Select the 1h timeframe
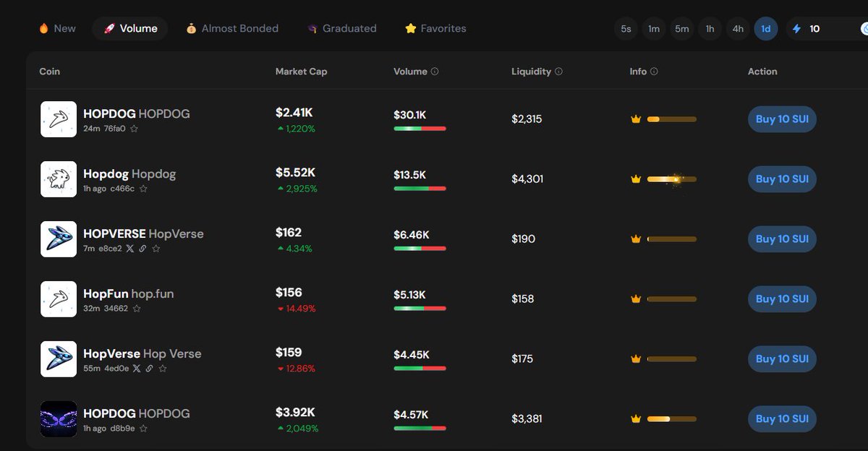The image size is (868, 451). 710,29
